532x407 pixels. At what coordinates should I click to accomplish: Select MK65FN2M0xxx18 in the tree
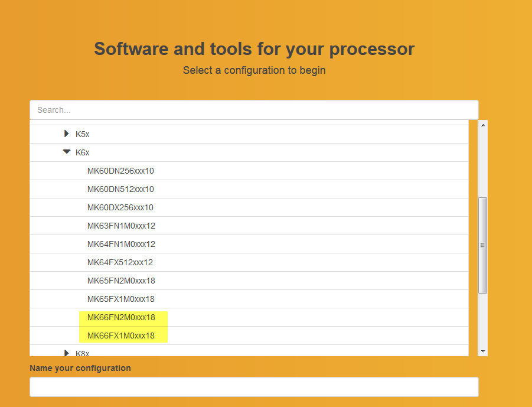(x=121, y=281)
